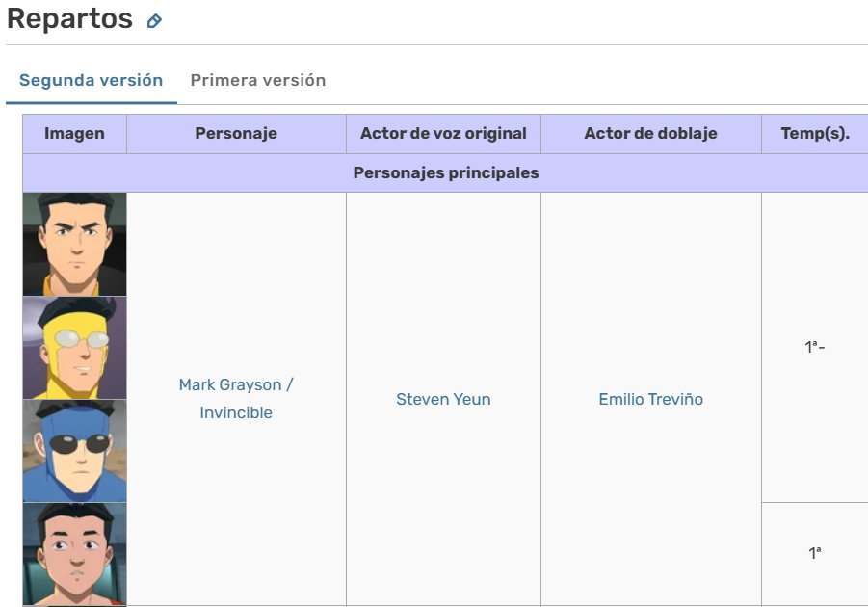This screenshot has width=868, height=607.
Task: Click the thumbnail of Mark with black jacket
Action: click(x=75, y=244)
